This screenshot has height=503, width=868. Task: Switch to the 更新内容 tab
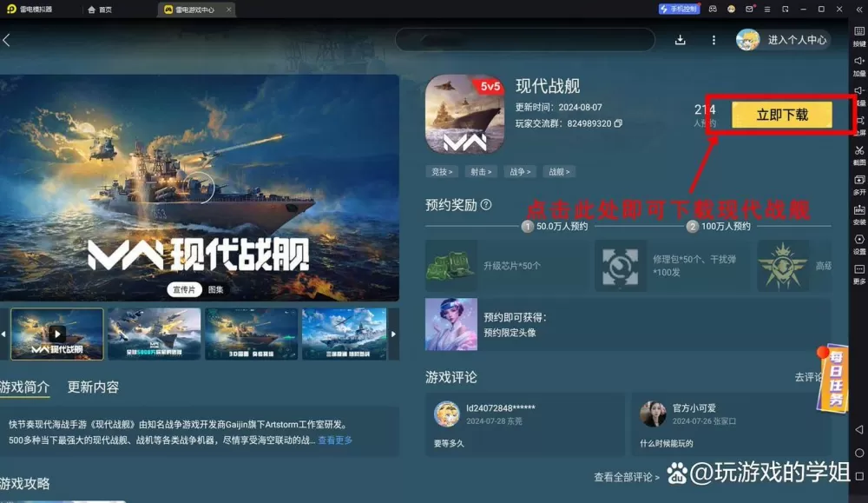coord(93,387)
